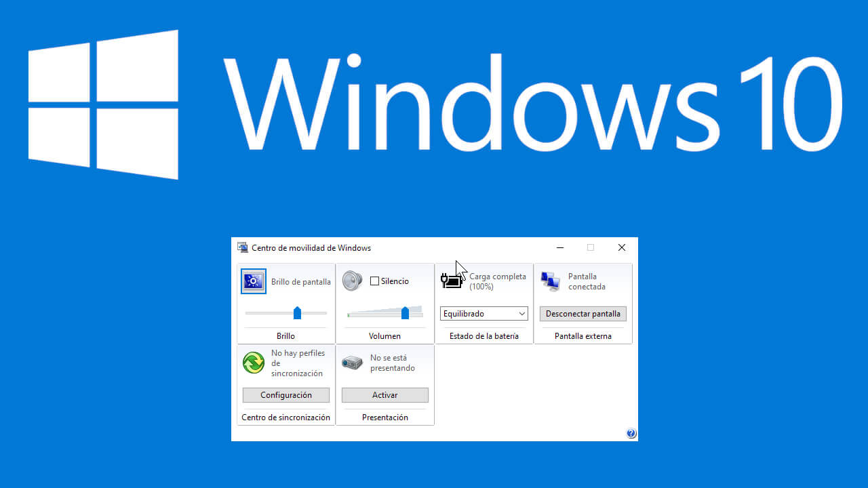Click the 'Pantalla externa' caption
The height and width of the screenshot is (488, 868).
click(x=583, y=336)
